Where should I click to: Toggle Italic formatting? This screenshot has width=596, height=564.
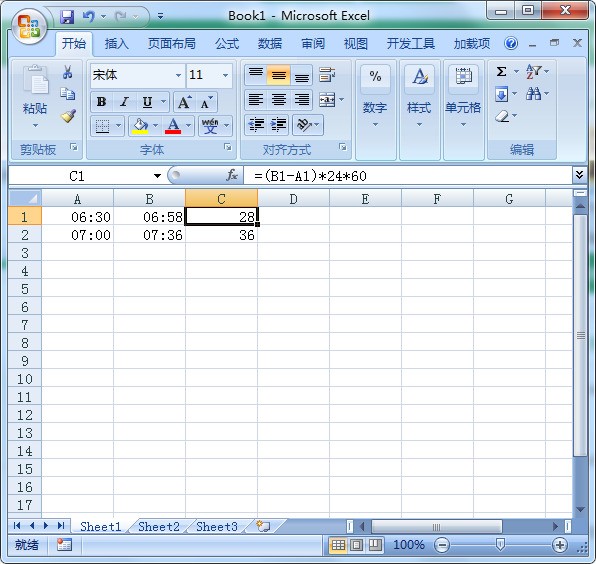click(x=124, y=102)
